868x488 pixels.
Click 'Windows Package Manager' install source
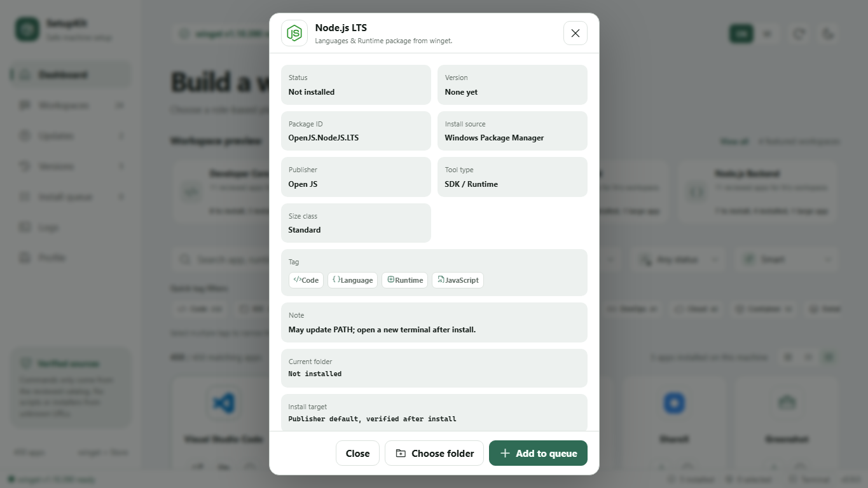pyautogui.click(x=494, y=138)
